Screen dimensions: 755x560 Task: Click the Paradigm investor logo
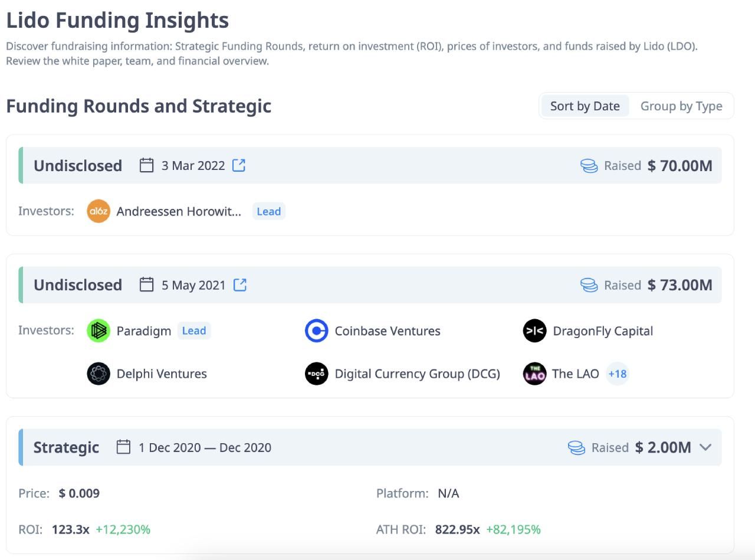[99, 330]
